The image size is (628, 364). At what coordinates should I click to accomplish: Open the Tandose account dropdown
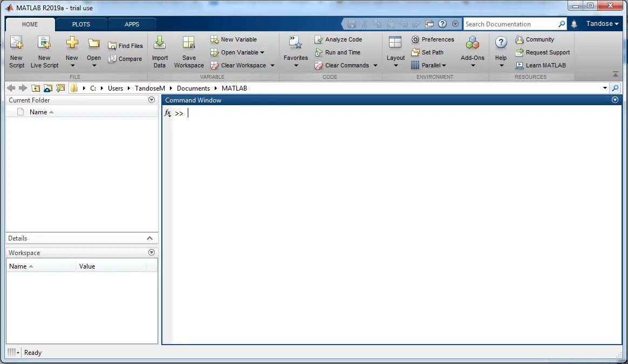pos(602,24)
